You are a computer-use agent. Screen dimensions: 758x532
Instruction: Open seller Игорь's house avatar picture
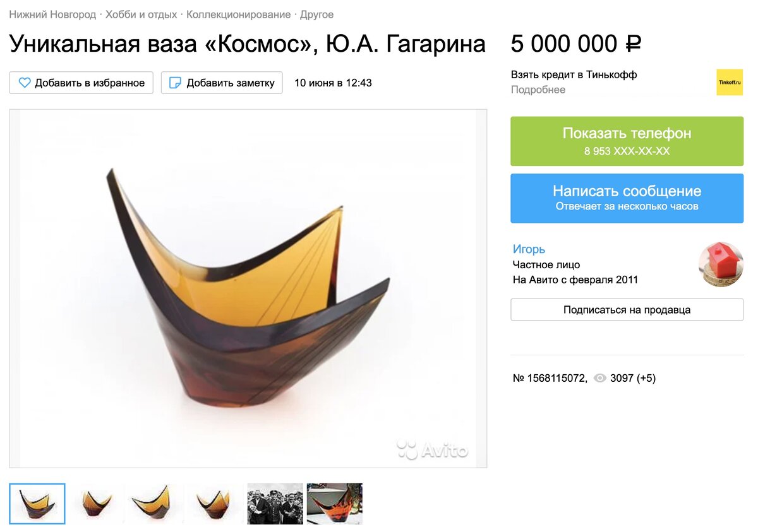[x=721, y=264]
